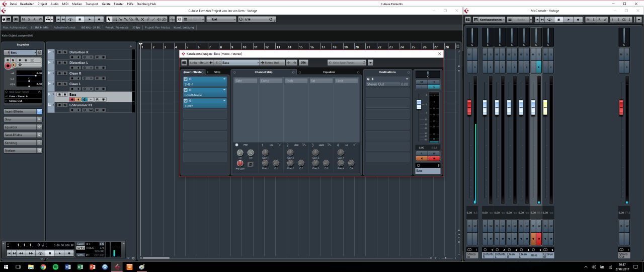Select the Draw pencil tool
Image resolution: width=644 pixels, height=272 pixels.
[148, 19]
